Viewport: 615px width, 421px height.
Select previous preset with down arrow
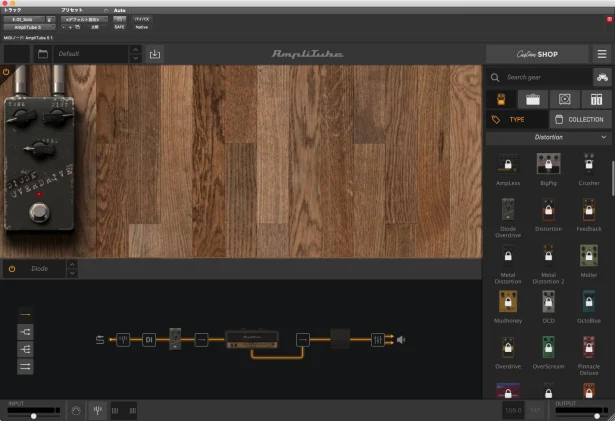coord(135,58)
